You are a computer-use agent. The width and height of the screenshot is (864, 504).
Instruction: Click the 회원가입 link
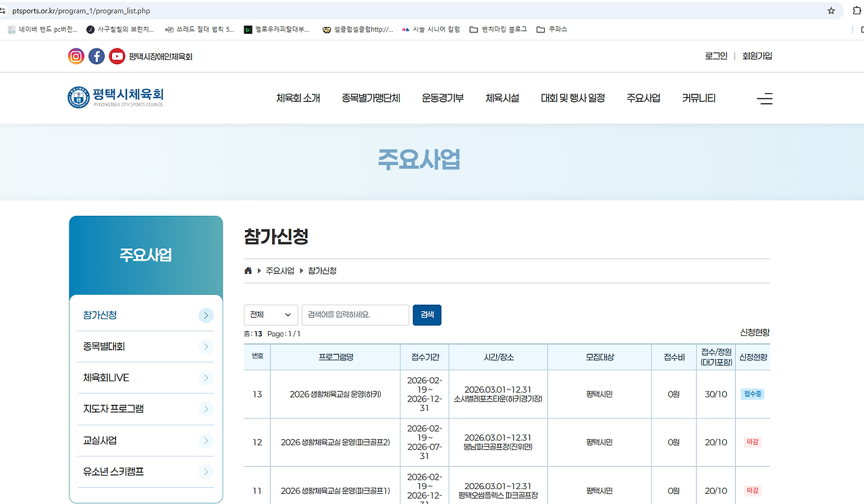coord(757,56)
